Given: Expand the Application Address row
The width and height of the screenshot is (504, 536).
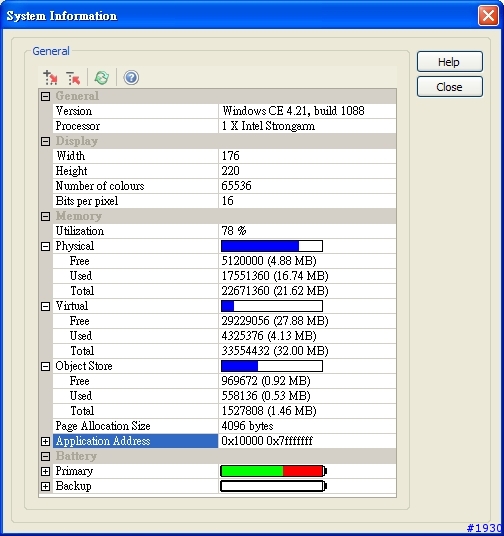Looking at the screenshot, I should tap(45, 441).
